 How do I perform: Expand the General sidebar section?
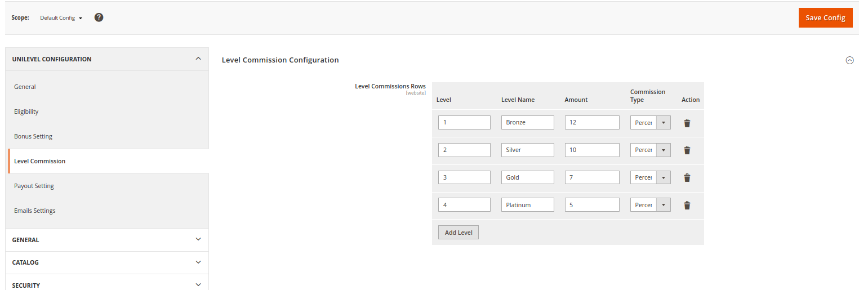click(x=107, y=240)
